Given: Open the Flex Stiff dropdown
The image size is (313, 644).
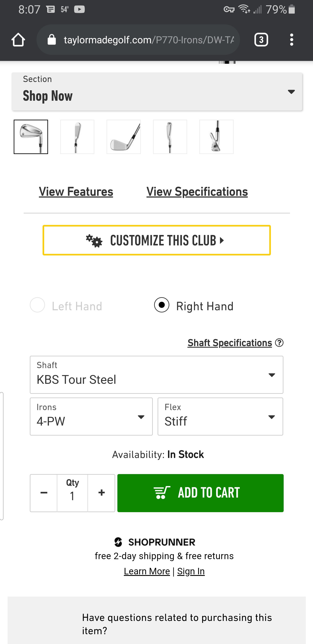Looking at the screenshot, I should [x=220, y=416].
